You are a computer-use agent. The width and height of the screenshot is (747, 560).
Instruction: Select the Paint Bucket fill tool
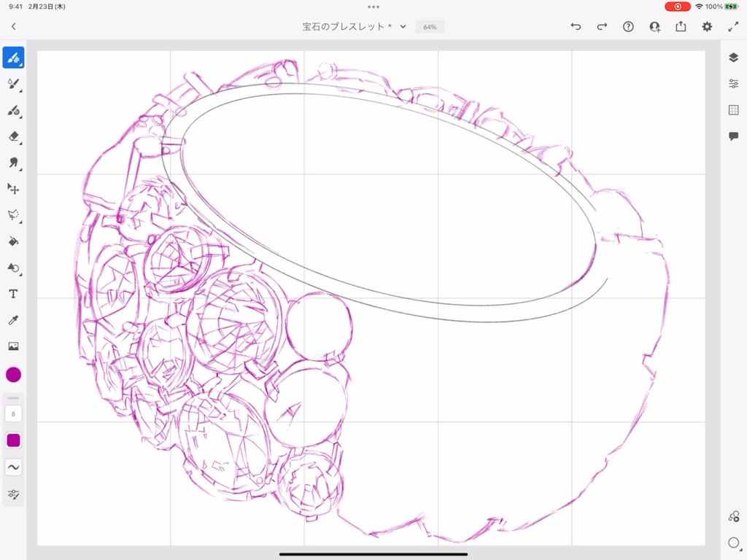click(x=13, y=241)
